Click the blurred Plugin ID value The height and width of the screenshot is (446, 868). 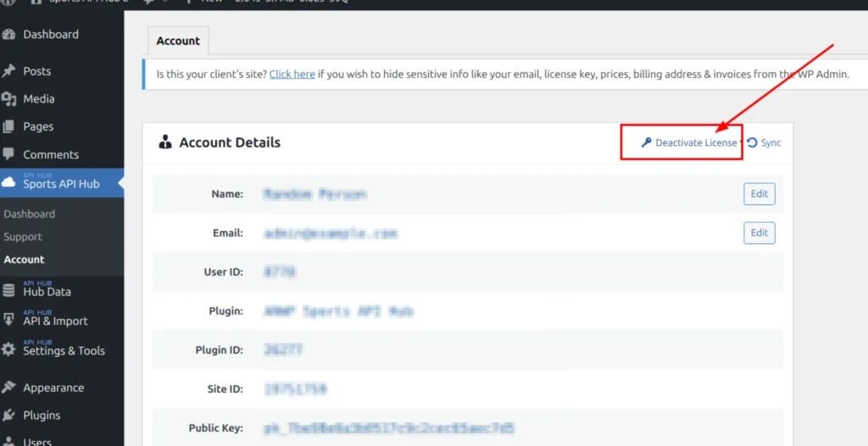click(x=283, y=350)
